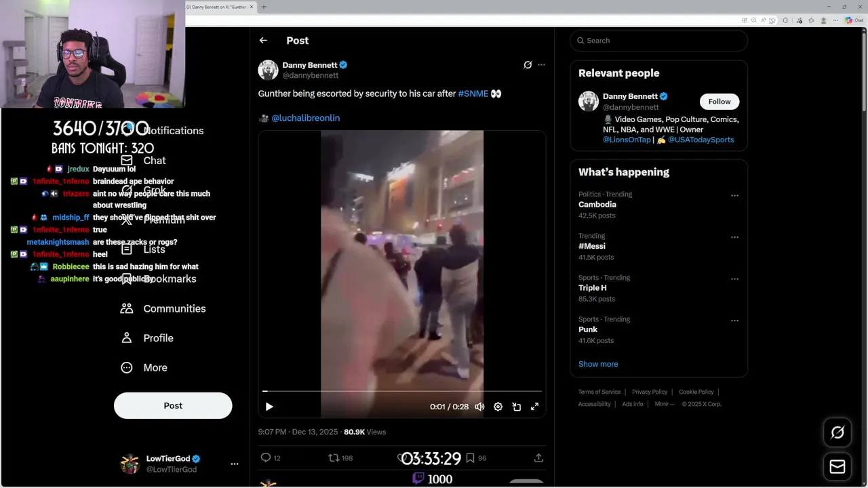Share the post via share icon
The image size is (868, 488).
click(538, 458)
